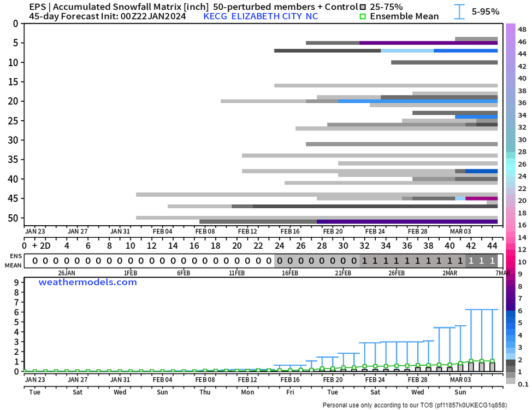Viewport: 532px width, 410px height.
Task: Click the last ensemble mean cell showing 1
Action: [x=492, y=261]
